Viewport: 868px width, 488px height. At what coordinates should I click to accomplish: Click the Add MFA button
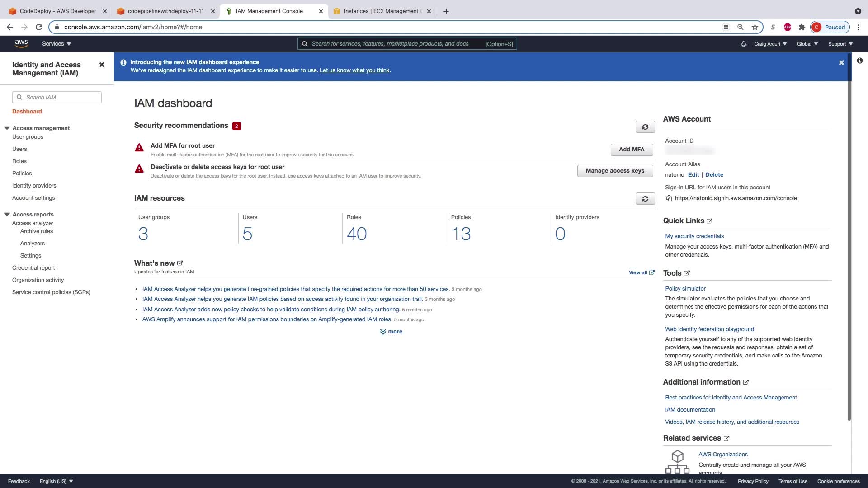click(632, 150)
